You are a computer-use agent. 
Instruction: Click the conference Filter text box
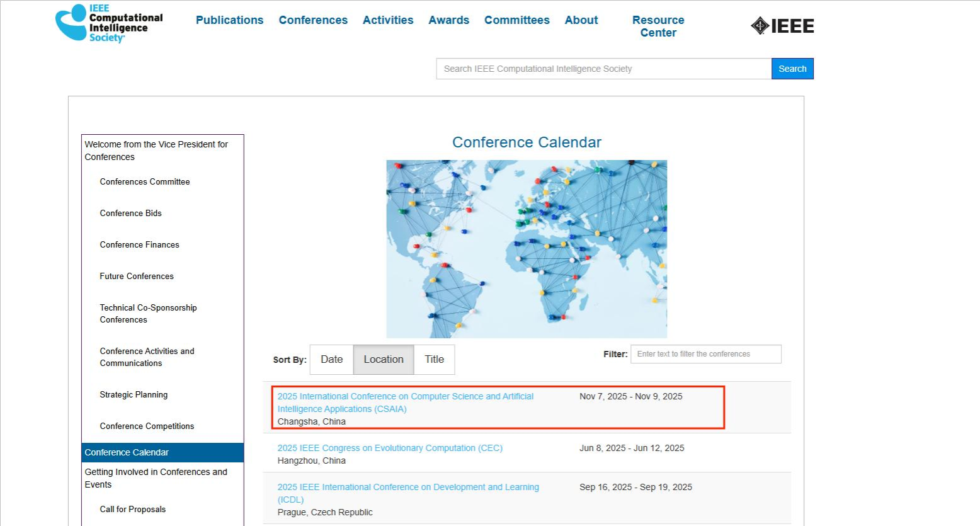pos(705,354)
